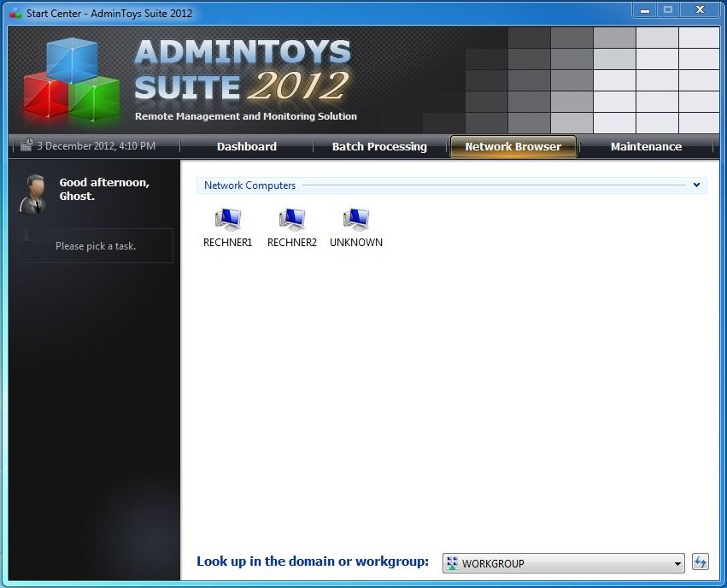Click the date '3 December 2012, 4:10 PM'
Screen dimensions: 727x588
pos(96,145)
